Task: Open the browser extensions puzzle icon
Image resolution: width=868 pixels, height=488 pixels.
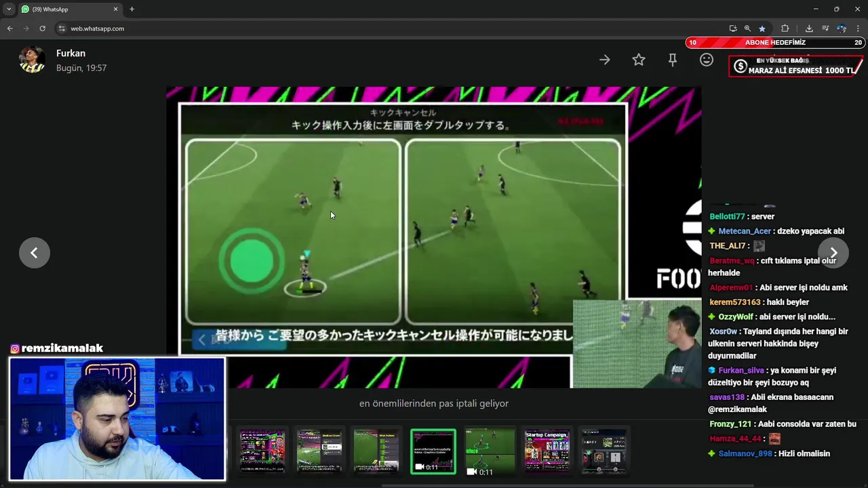Action: pos(785,28)
